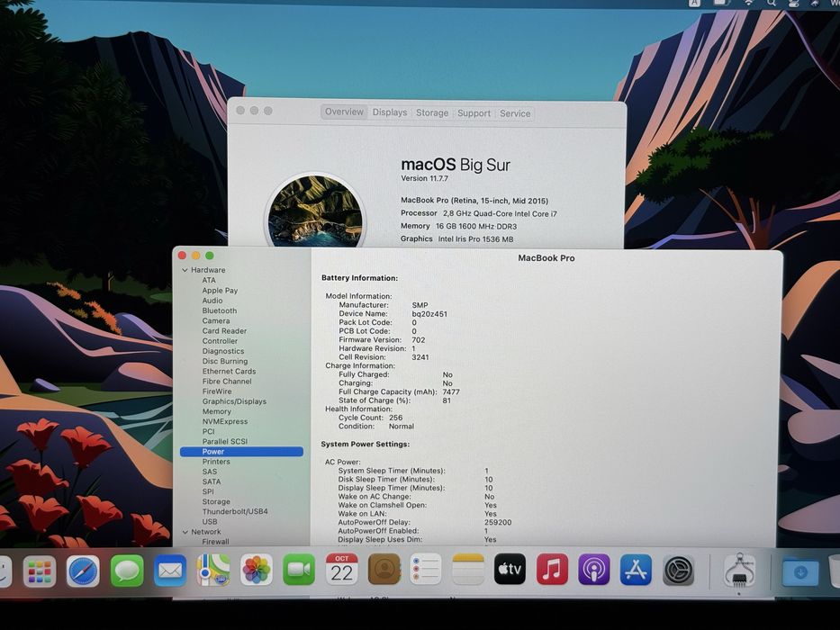Select Firewall under Network

215,542
